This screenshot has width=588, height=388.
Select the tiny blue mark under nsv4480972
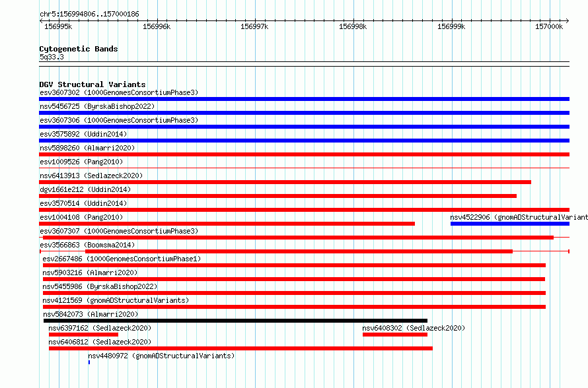coord(89,362)
